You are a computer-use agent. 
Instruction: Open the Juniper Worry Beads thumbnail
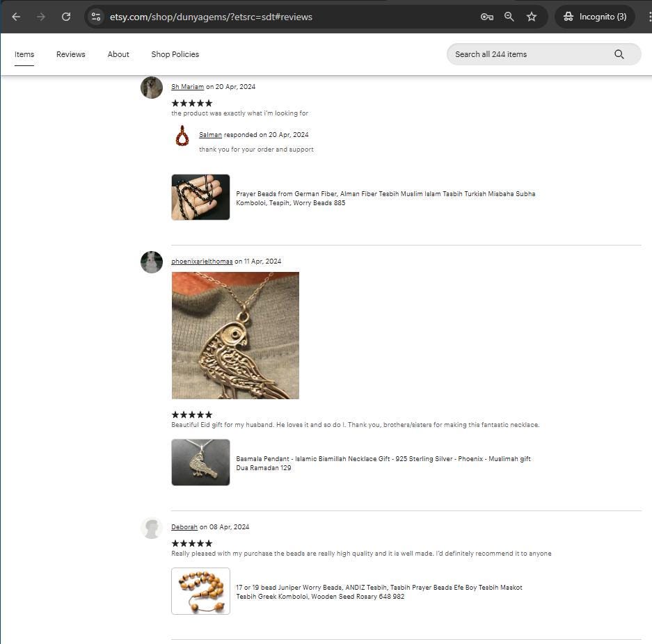click(x=200, y=591)
